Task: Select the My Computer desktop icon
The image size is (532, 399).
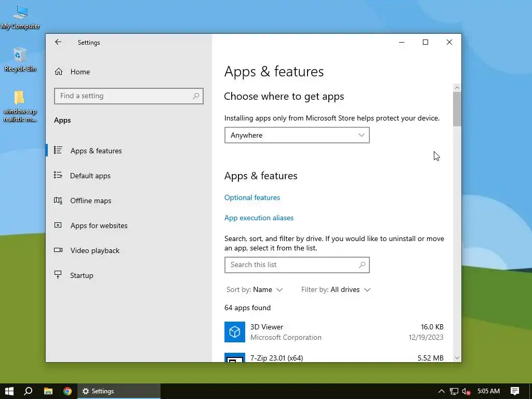Action: click(20, 17)
